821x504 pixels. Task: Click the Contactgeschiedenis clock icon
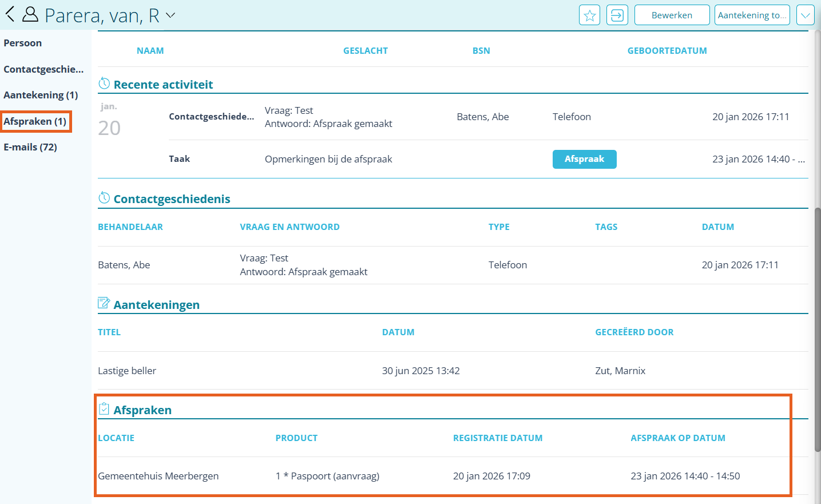[x=104, y=198]
